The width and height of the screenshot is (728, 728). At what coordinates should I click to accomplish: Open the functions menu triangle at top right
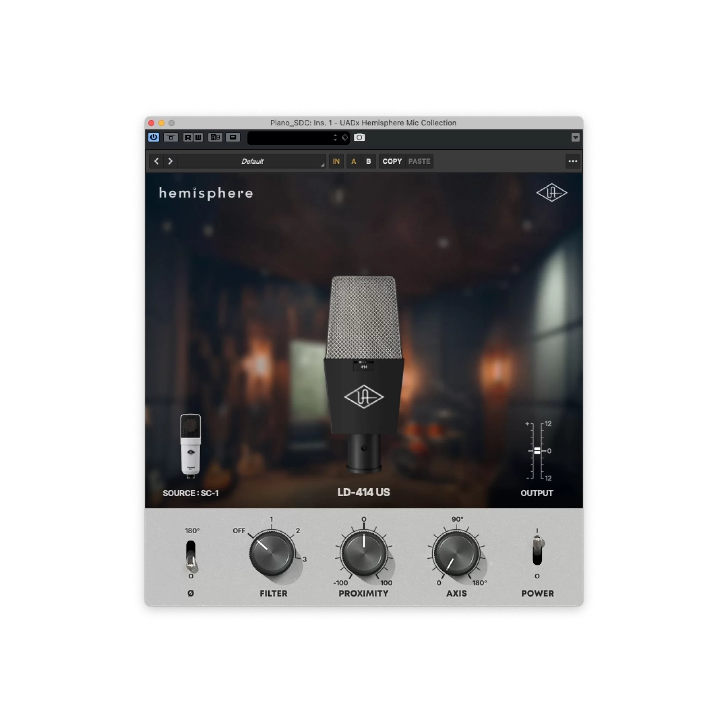click(x=575, y=137)
